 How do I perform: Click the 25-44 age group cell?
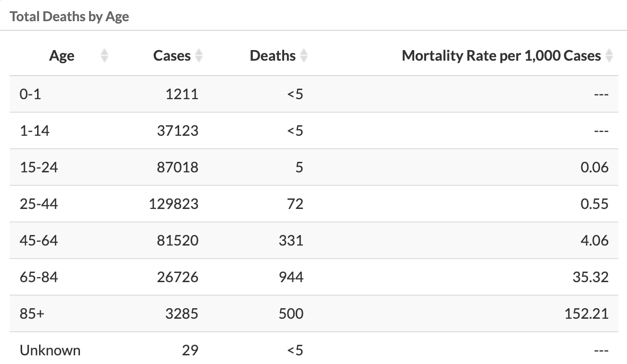(39, 204)
